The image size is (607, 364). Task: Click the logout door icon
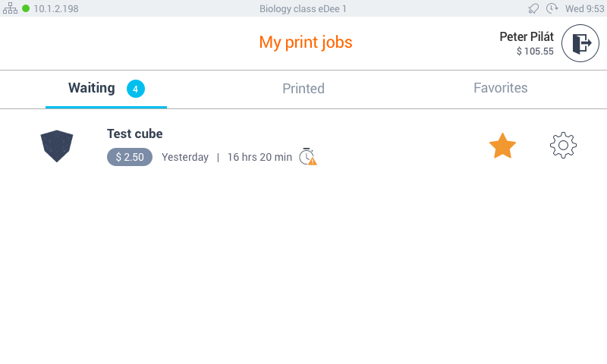[580, 43]
